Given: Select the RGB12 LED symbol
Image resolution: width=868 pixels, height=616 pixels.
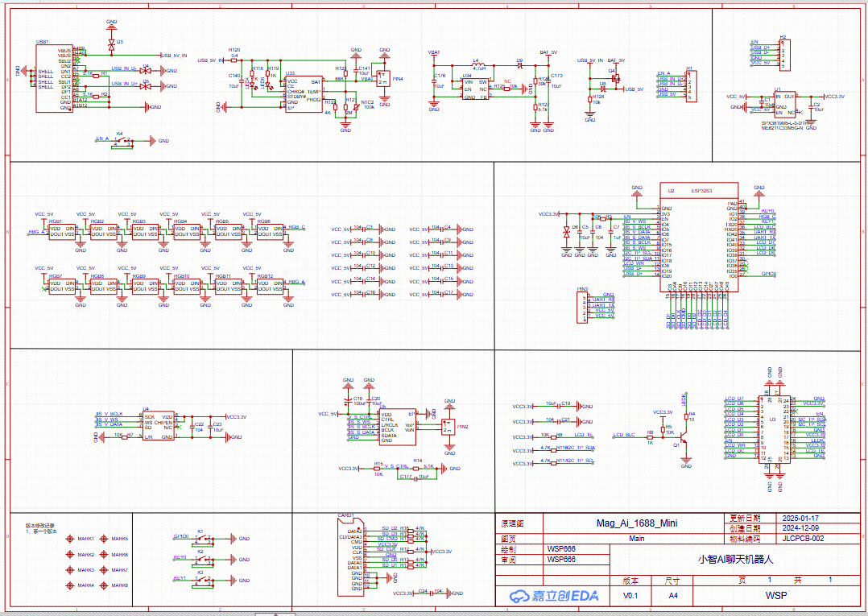Looking at the screenshot, I should tap(271, 286).
